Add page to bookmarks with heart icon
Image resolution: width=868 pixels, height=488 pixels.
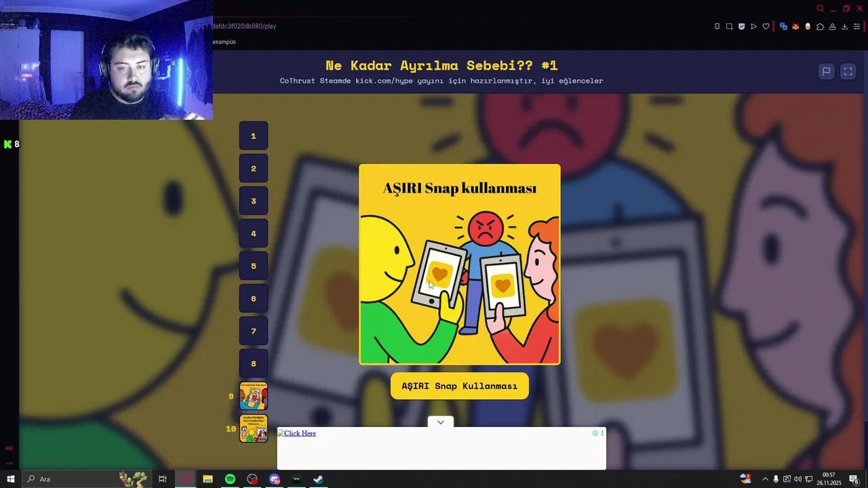pyautogui.click(x=766, y=26)
